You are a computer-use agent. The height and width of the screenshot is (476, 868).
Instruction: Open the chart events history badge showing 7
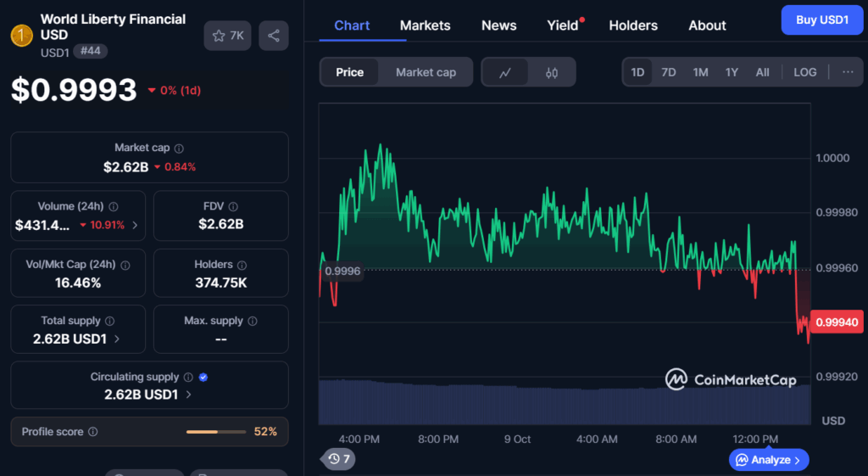[x=339, y=459]
